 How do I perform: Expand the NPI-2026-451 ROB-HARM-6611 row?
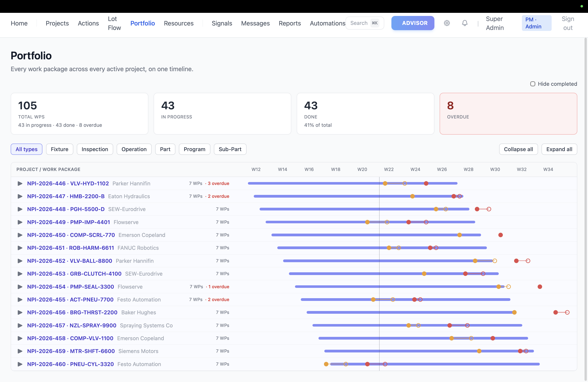(20, 248)
